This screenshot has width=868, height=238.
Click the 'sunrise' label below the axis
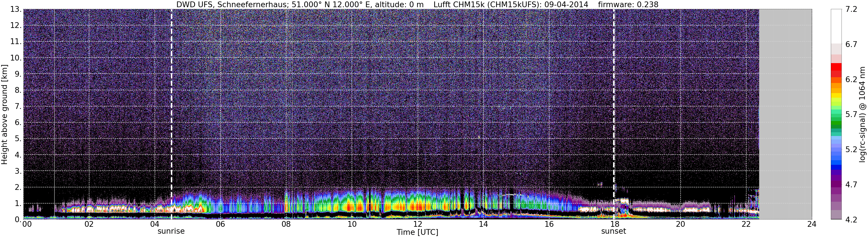171,231
